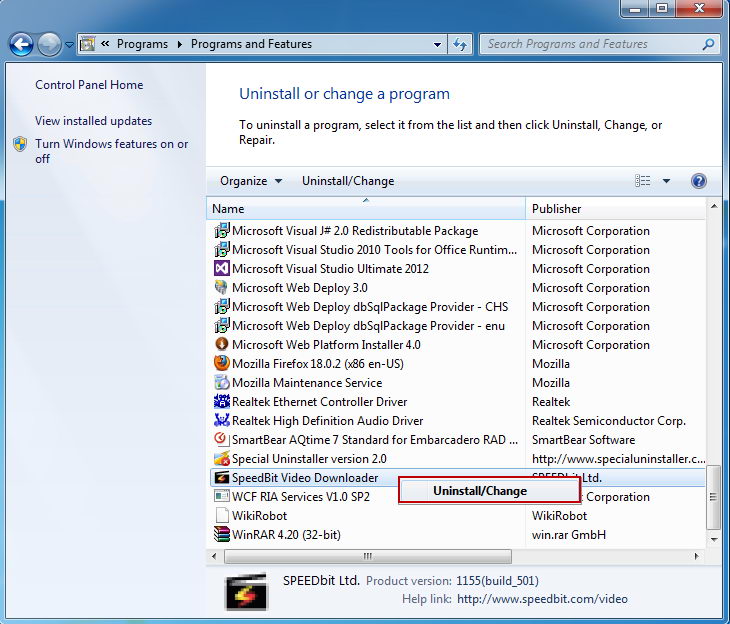This screenshot has width=730, height=624.
Task: Click the blue Help question mark icon
Action: point(698,181)
